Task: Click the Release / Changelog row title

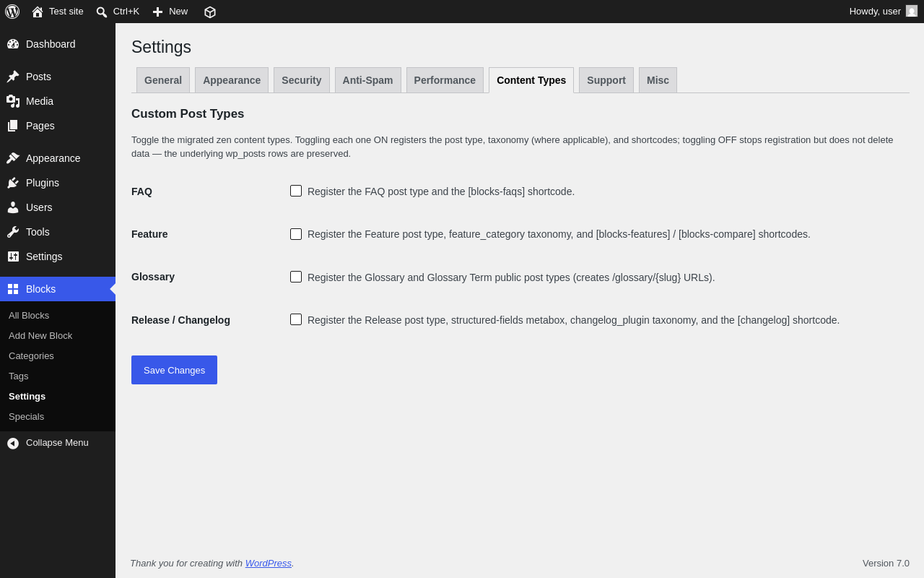Action: [180, 320]
